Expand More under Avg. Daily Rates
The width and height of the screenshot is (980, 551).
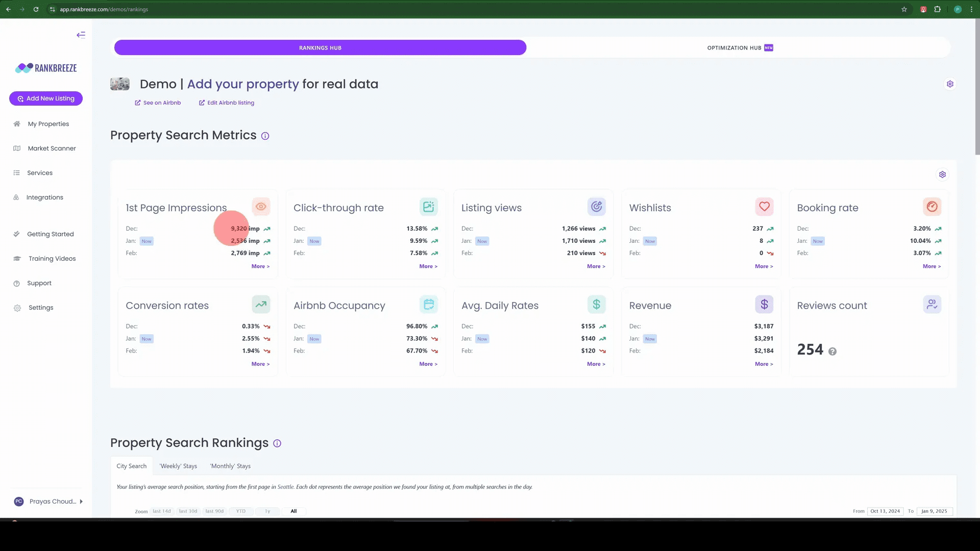pyautogui.click(x=596, y=364)
